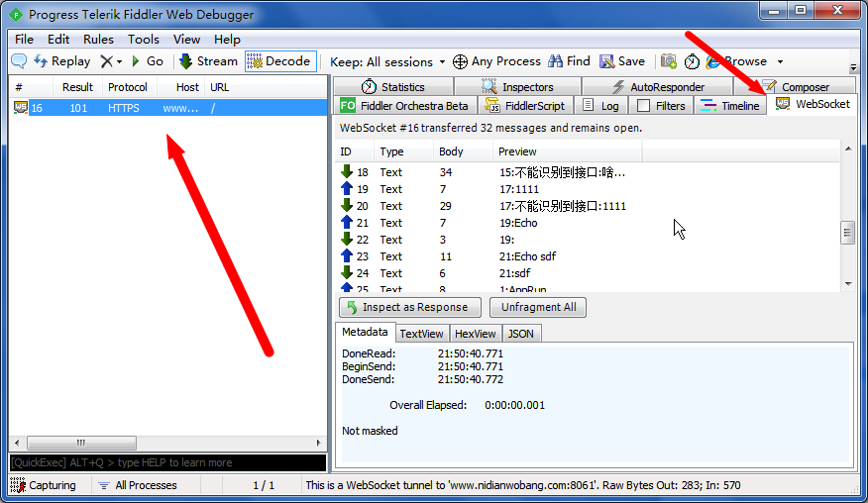Switch to the Timeline tab
Image resolution: width=868 pixels, height=503 pixels.
[730, 106]
